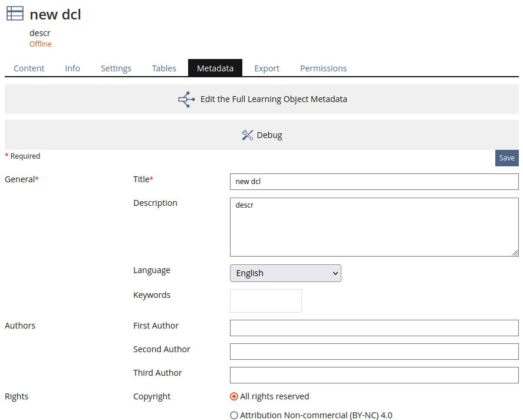
Task: Click the data collection table icon
Action: [15, 14]
